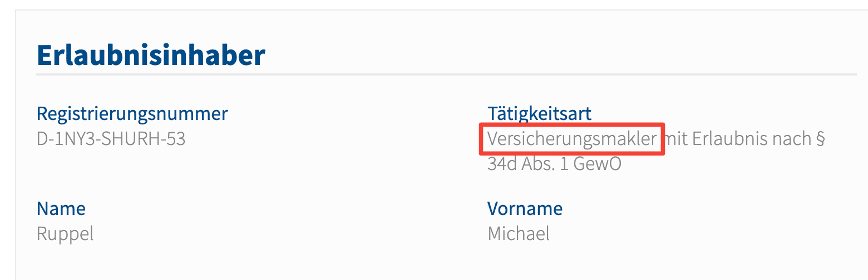The height and width of the screenshot is (280, 868).
Task: Click registration number D-1NY3-SHURH-53
Action: [x=111, y=138]
